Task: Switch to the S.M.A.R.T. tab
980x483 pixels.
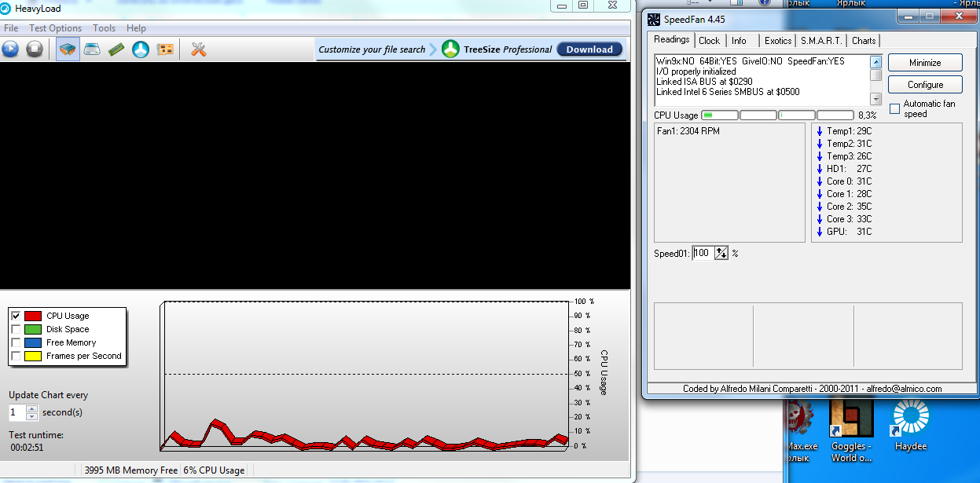Action: click(x=821, y=41)
